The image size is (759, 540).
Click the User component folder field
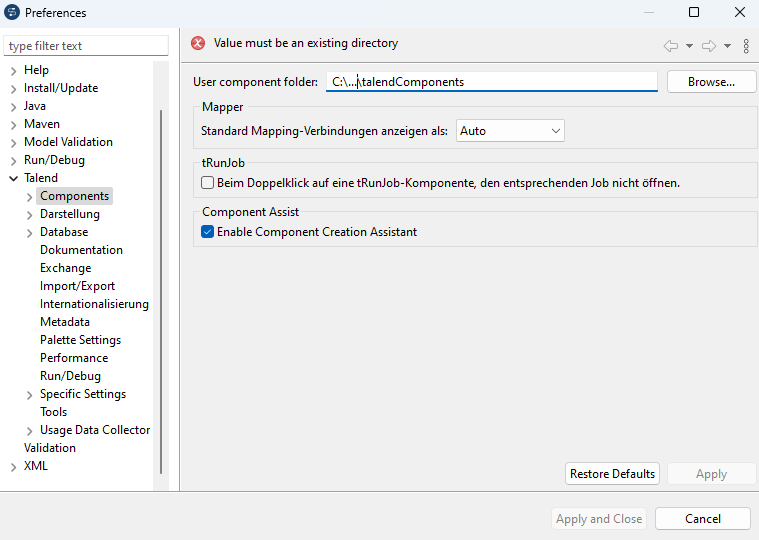click(x=491, y=82)
